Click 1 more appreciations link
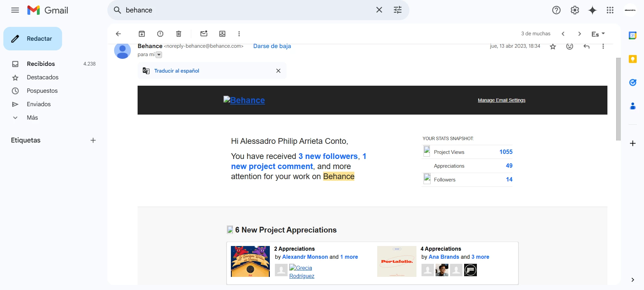 tap(349, 257)
